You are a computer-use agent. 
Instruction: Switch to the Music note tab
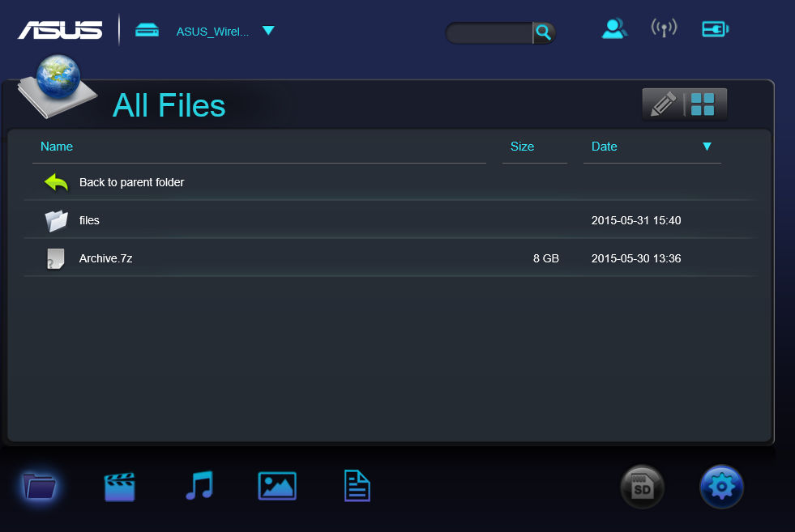pyautogui.click(x=199, y=485)
